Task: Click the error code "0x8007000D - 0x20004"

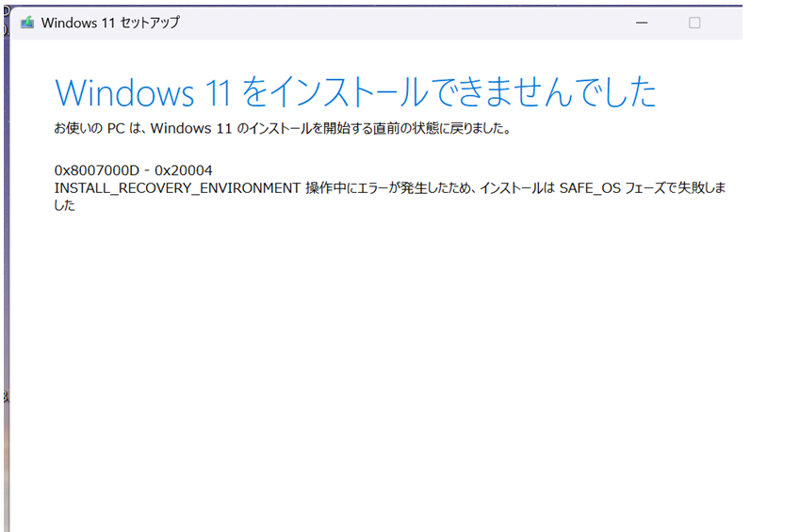Action: coord(133,170)
